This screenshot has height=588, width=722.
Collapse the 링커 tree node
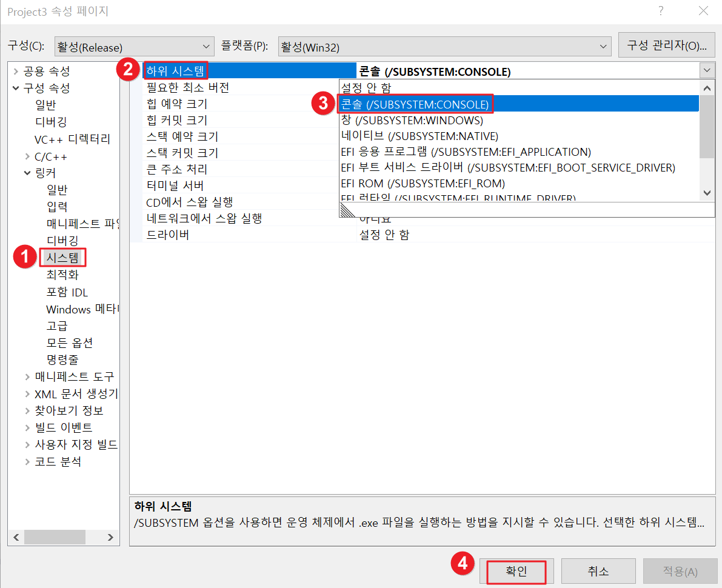click(x=27, y=172)
